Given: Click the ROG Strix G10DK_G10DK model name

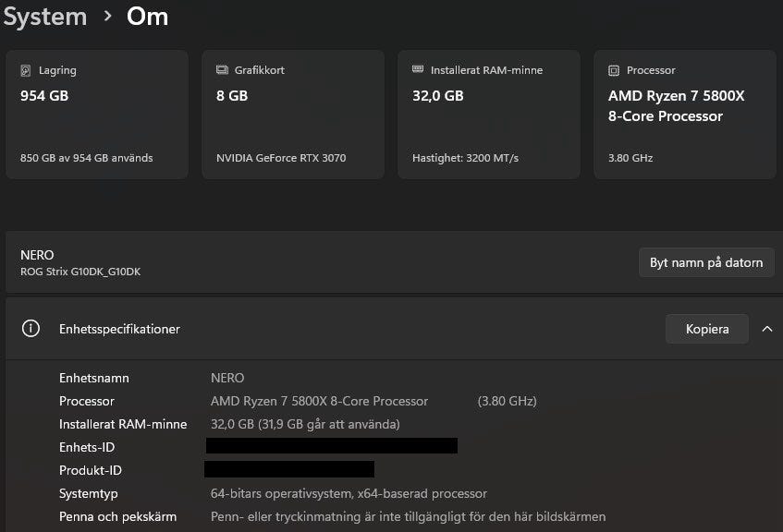Looking at the screenshot, I should point(80,272).
